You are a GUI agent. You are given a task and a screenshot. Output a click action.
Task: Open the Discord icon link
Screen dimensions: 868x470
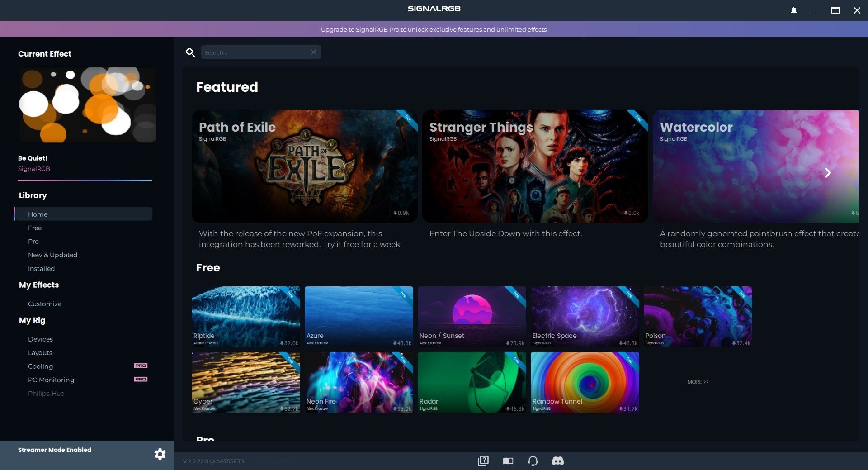point(558,461)
